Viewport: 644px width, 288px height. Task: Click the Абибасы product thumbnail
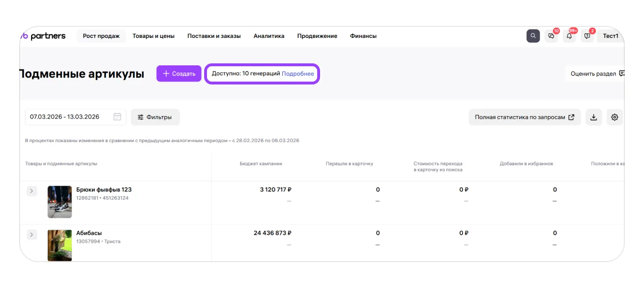coord(59,245)
